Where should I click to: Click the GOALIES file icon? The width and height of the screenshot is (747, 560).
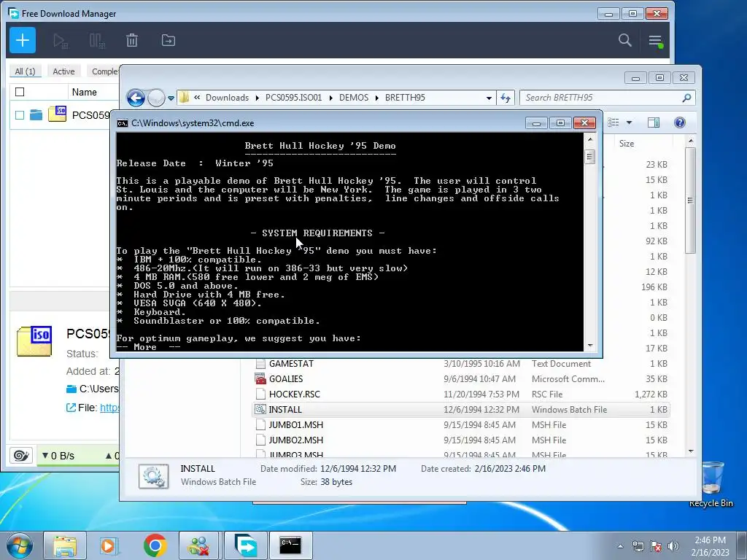tap(260, 379)
